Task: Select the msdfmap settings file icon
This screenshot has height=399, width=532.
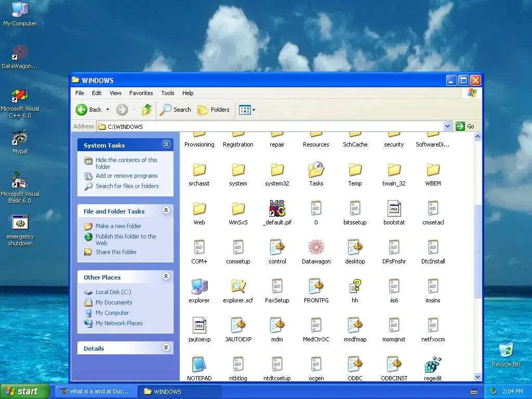Action: pyautogui.click(x=355, y=325)
